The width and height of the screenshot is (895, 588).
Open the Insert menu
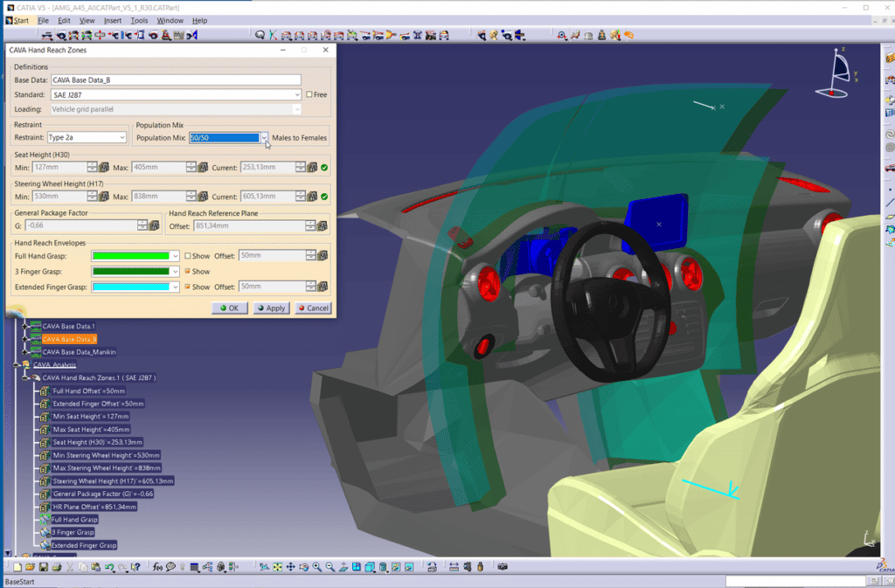[x=113, y=20]
